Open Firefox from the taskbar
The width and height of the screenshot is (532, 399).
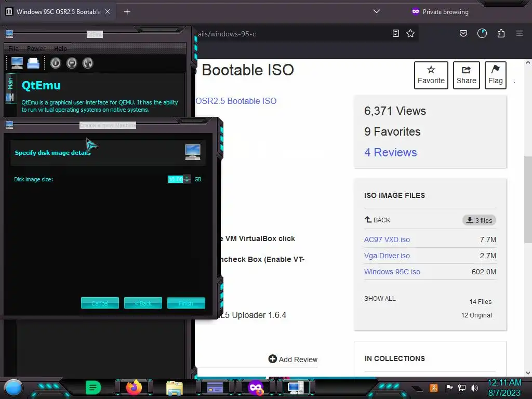coord(134,388)
